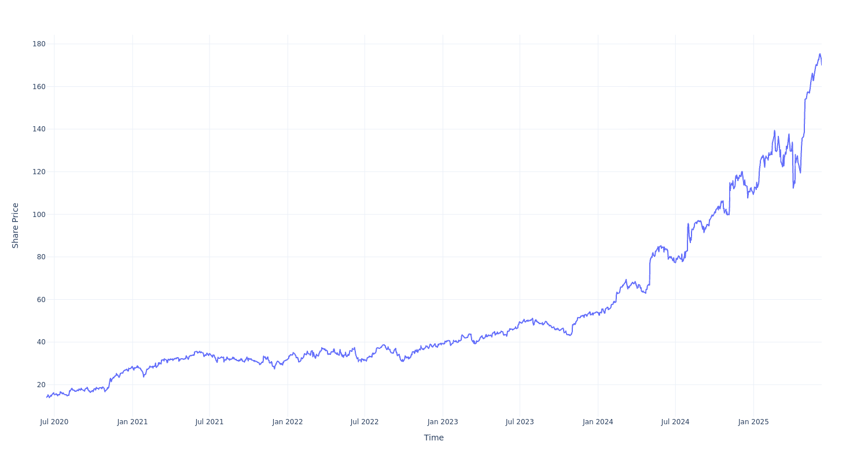
Task: Select the "Jul 2021" date label
Action: pos(209,422)
